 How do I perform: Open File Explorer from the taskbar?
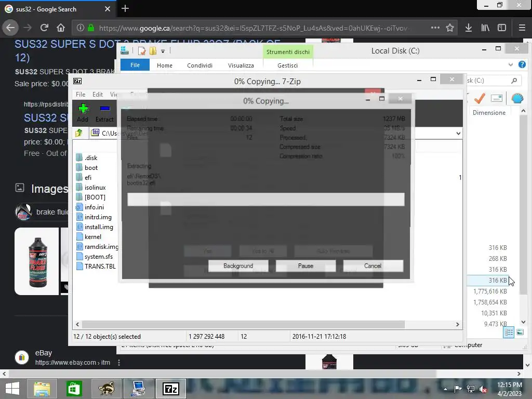(42, 389)
